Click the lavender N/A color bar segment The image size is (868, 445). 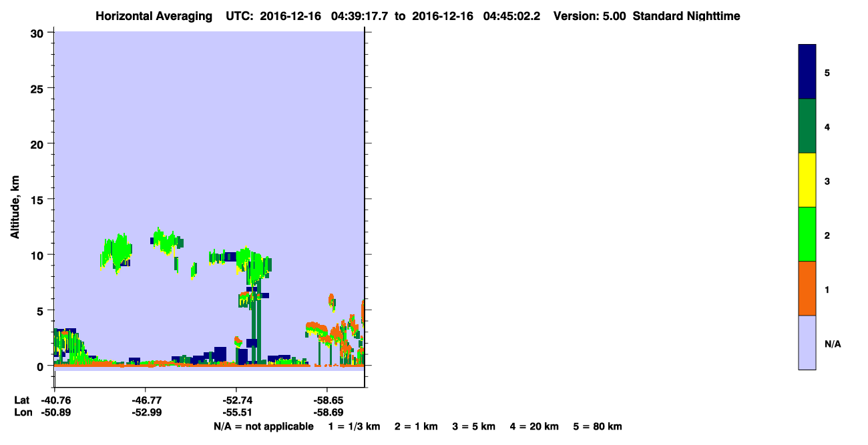[807, 342]
